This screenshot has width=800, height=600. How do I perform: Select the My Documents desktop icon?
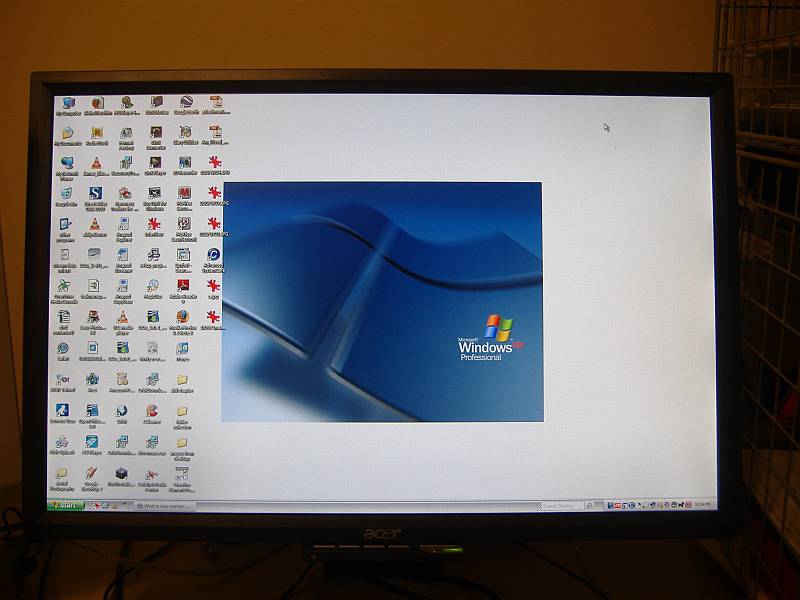[x=67, y=134]
